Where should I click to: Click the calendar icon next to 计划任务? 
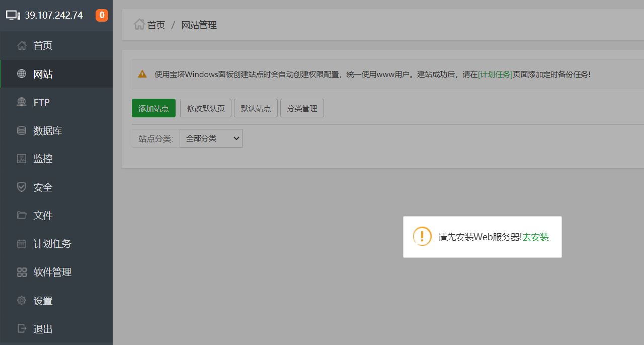click(x=22, y=244)
